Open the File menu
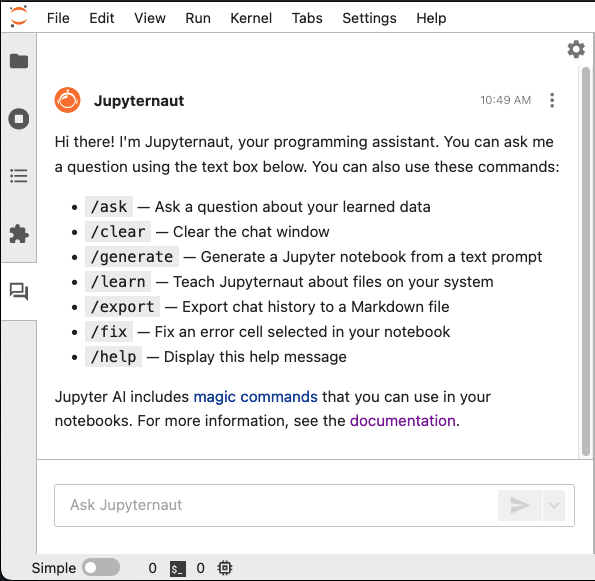 [58, 18]
